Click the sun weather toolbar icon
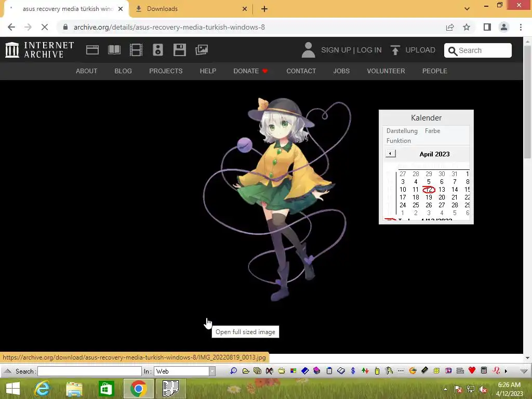This screenshot has height=399, width=532. click(x=413, y=371)
